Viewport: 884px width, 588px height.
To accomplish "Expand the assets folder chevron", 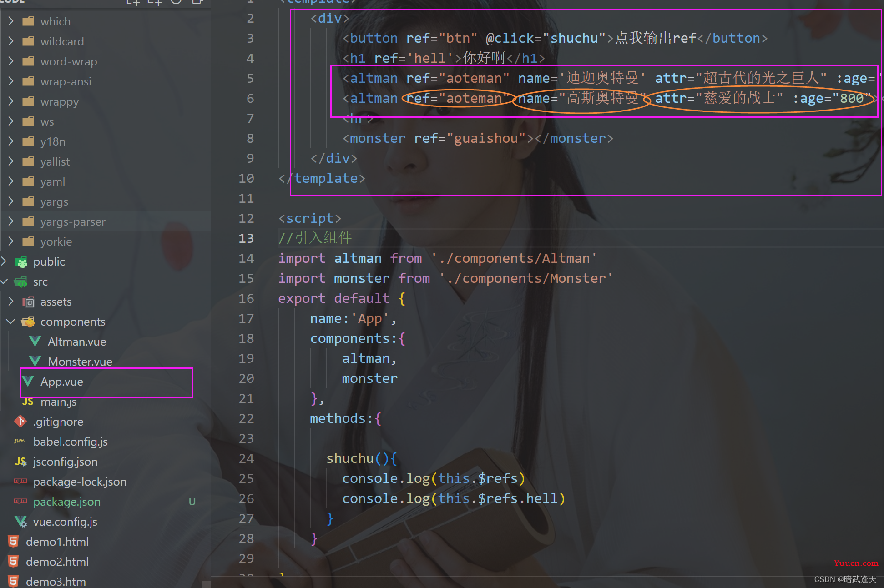I will click(11, 302).
